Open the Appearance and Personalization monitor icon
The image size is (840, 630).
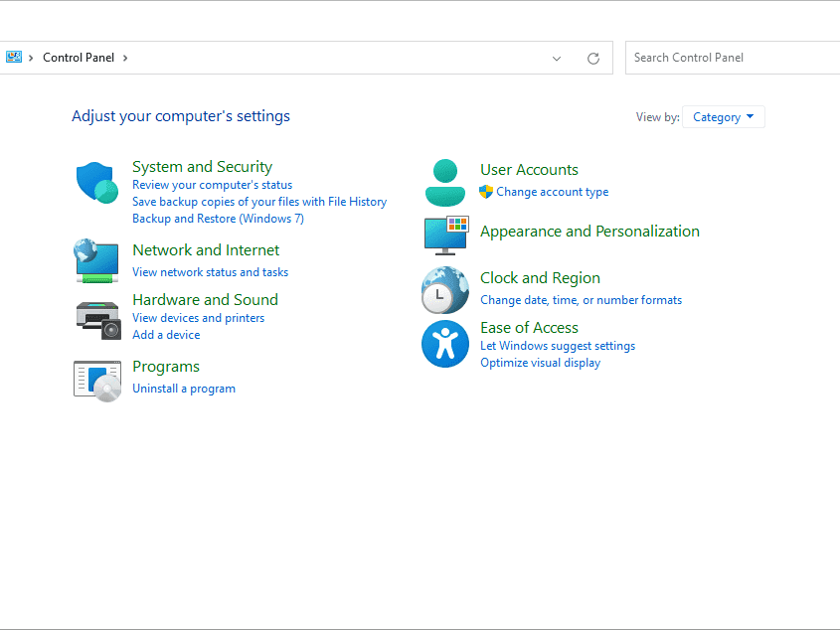(446, 236)
